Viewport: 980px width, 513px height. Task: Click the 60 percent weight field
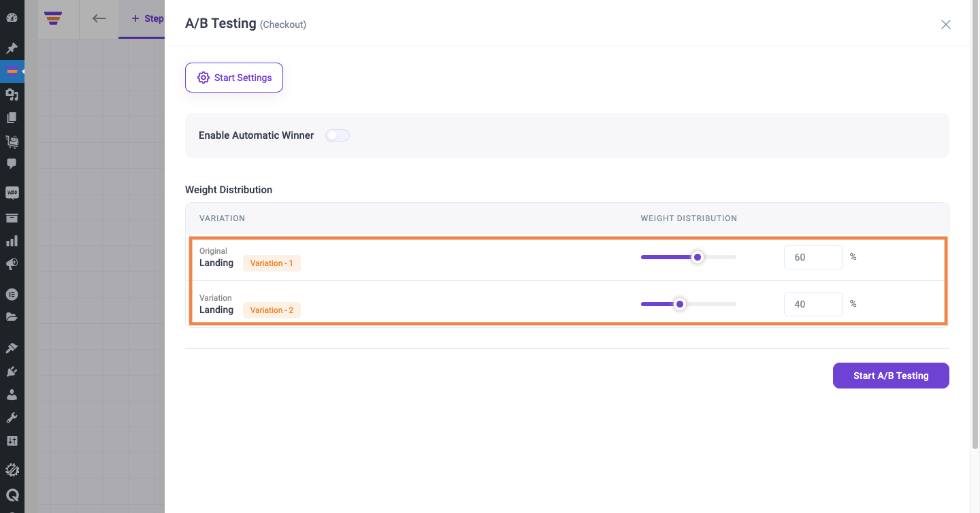point(813,257)
